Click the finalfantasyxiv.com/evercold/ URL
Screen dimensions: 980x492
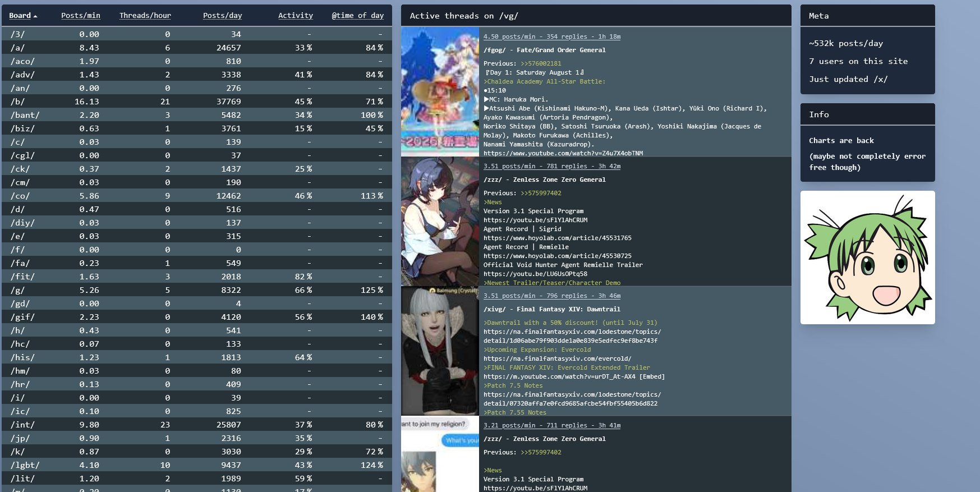pyautogui.click(x=558, y=358)
